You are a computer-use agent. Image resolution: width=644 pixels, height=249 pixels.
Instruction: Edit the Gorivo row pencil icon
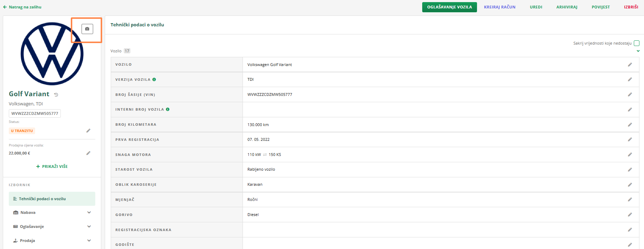click(x=630, y=215)
